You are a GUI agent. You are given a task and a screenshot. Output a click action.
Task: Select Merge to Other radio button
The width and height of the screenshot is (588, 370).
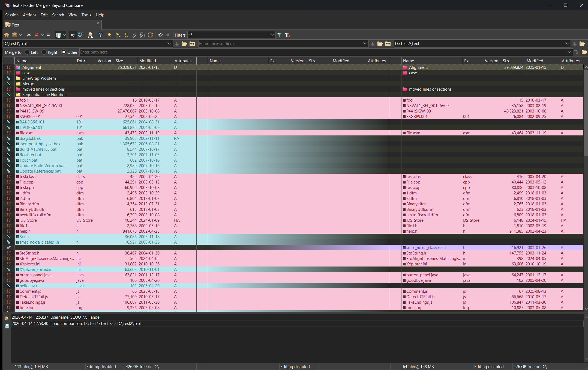[x=64, y=52]
